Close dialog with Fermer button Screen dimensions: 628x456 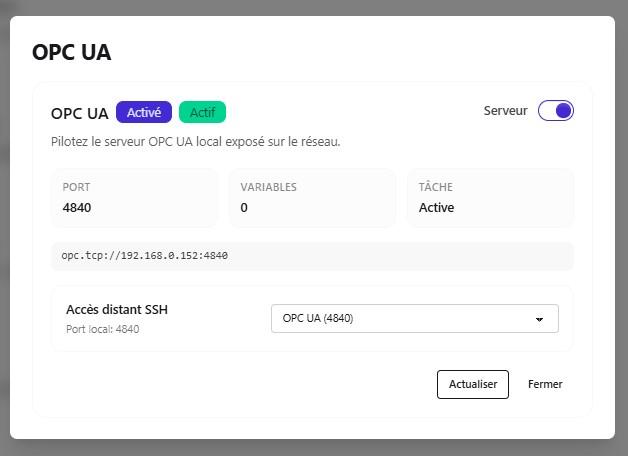coord(545,384)
